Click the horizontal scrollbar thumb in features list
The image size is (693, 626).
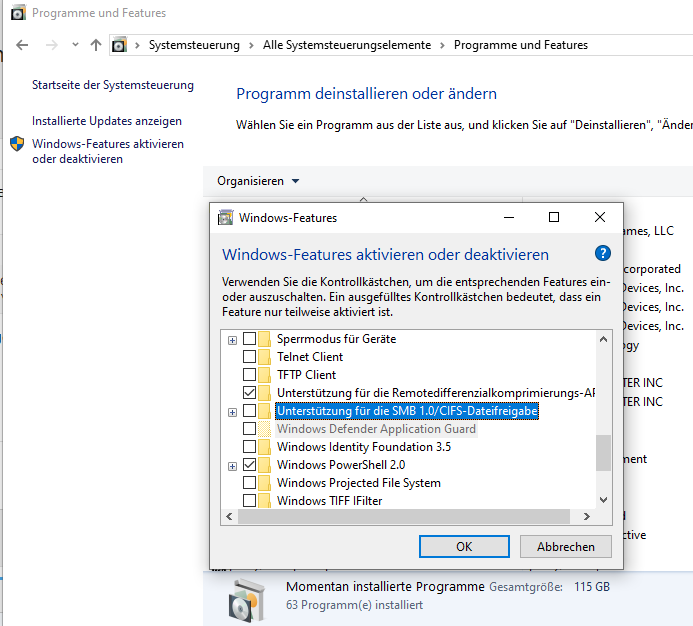(404, 516)
